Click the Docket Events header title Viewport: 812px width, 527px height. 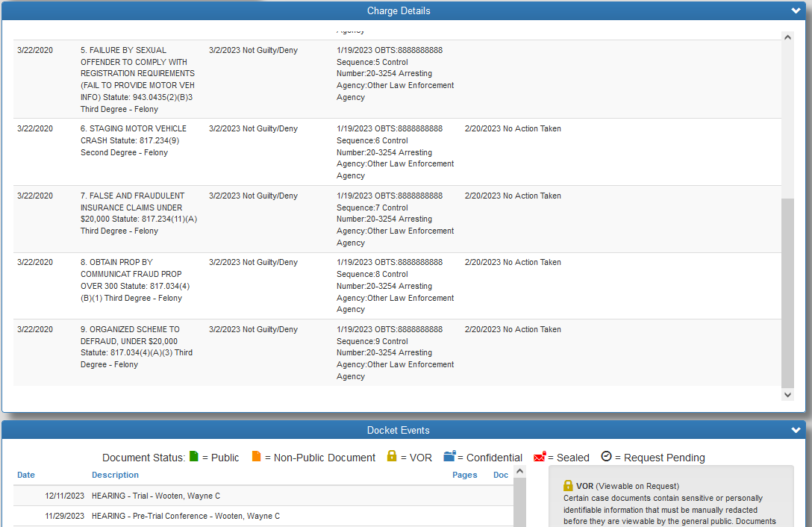[x=399, y=430]
